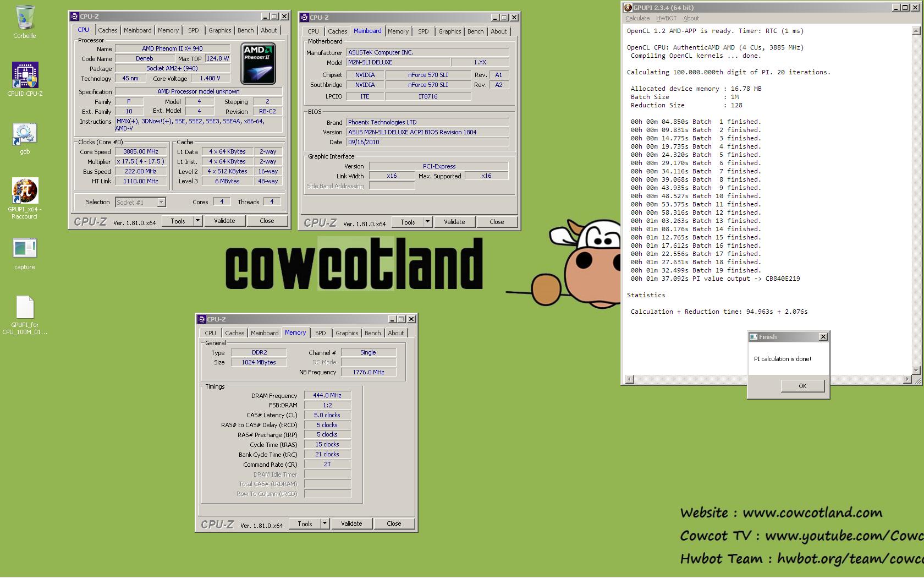The width and height of the screenshot is (924, 578).
Task: Click the LPCIO IT8716 value
Action: click(428, 96)
